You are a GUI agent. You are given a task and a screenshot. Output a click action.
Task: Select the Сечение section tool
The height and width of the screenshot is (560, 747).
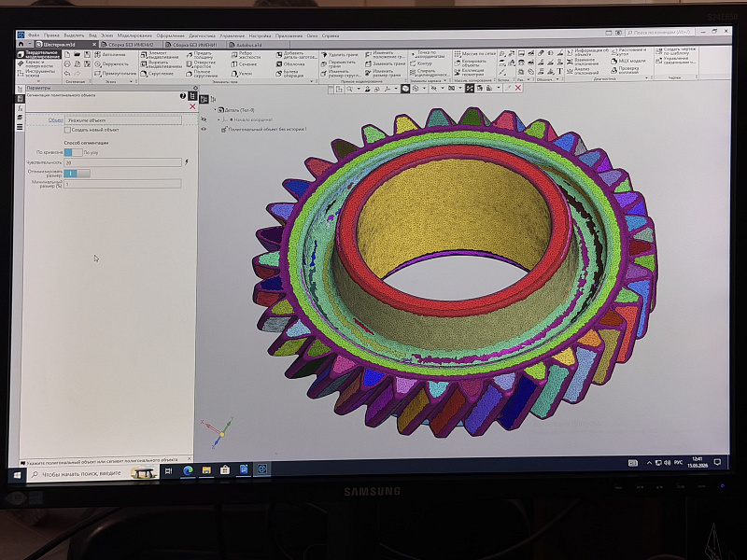click(246, 64)
